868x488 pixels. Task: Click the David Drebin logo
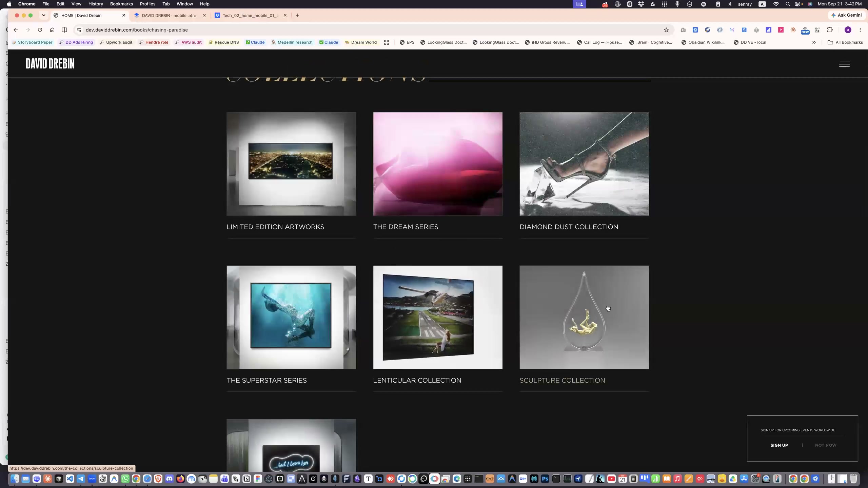coord(50,64)
